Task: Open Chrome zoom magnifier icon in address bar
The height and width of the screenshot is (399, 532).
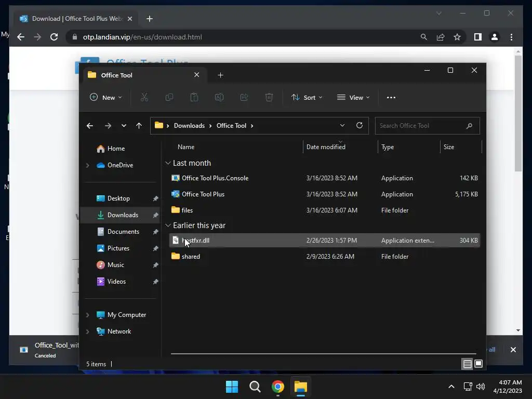Action: click(424, 37)
